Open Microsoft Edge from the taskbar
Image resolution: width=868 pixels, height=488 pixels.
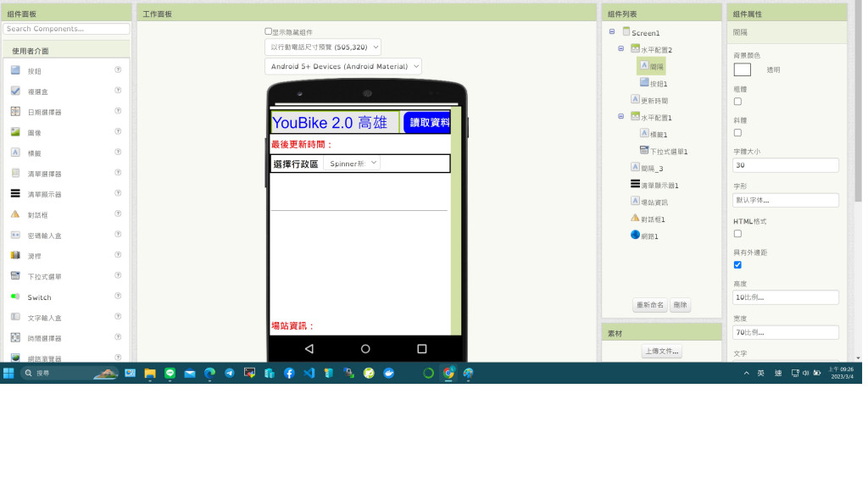209,373
